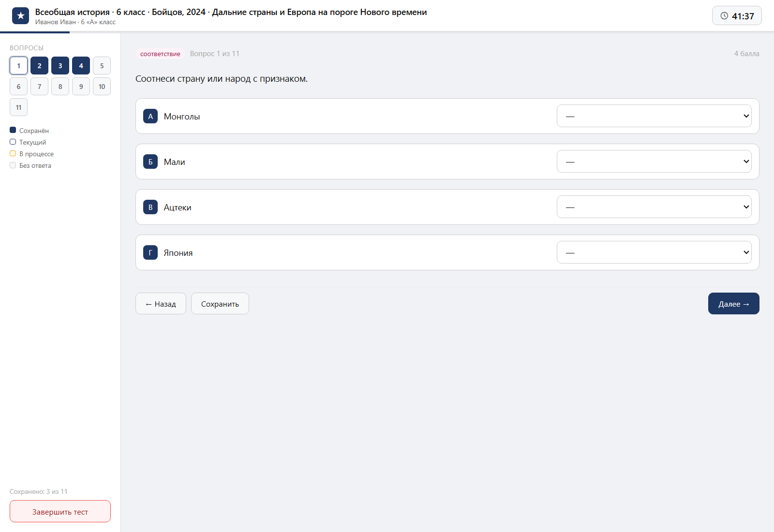Image resolution: width=774 pixels, height=532 pixels.
Task: Expand the answer dropdown for Япония
Action: click(x=654, y=252)
